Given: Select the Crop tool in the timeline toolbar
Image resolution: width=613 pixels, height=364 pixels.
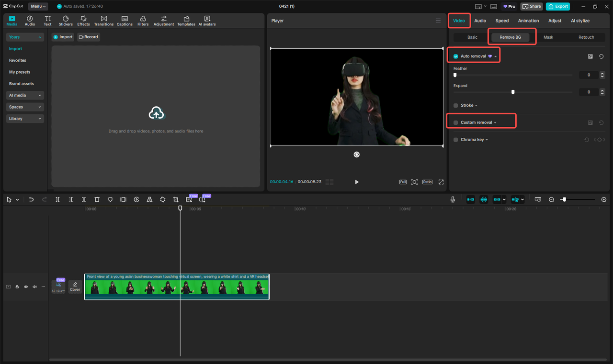Looking at the screenshot, I should point(175,199).
